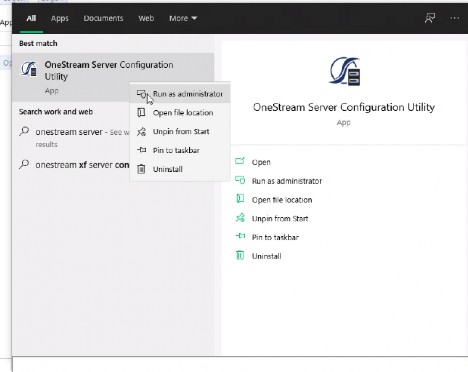Click Pin to taskbar in details pane
Viewport: 468px width, 372px height.
(275, 237)
